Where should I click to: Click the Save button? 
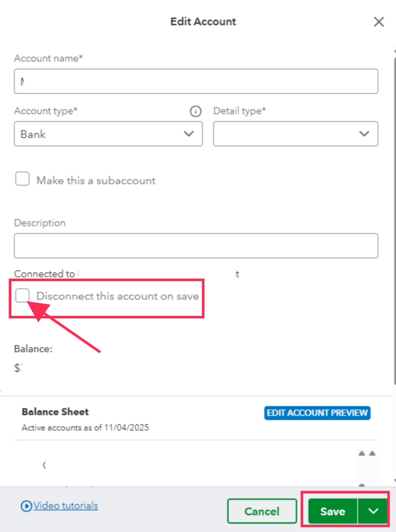[x=333, y=511]
